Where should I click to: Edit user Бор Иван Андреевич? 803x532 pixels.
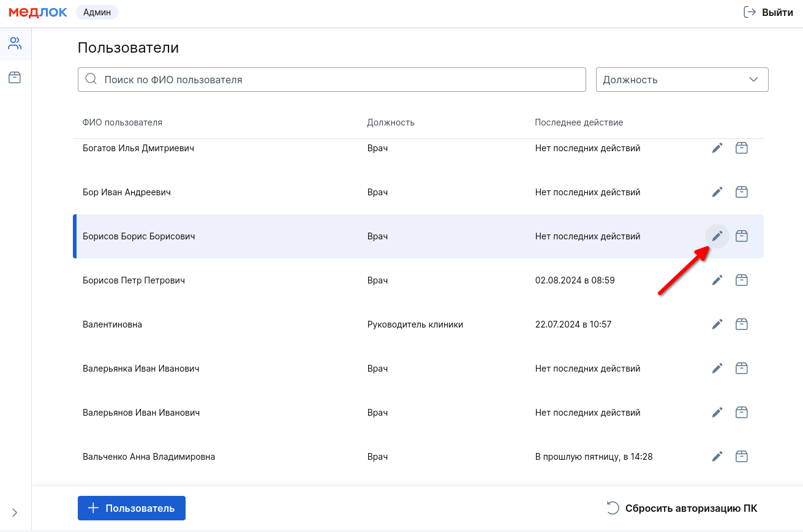pyautogui.click(x=717, y=192)
